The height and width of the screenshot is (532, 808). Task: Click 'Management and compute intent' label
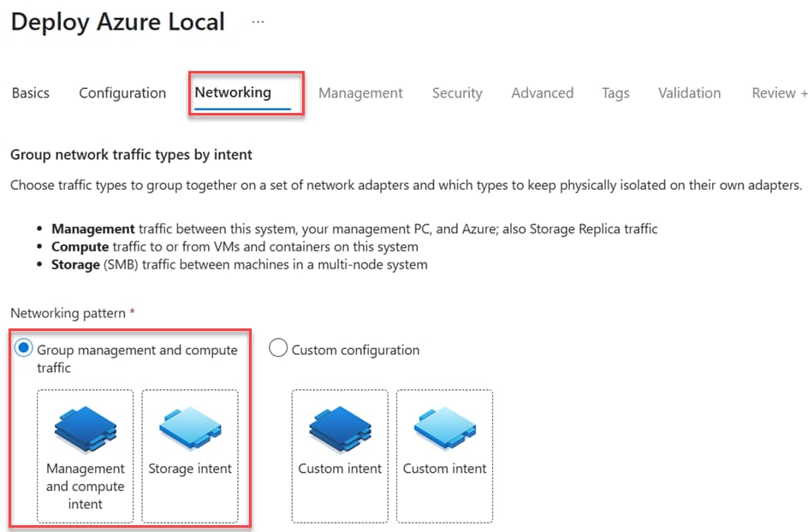[x=86, y=486]
